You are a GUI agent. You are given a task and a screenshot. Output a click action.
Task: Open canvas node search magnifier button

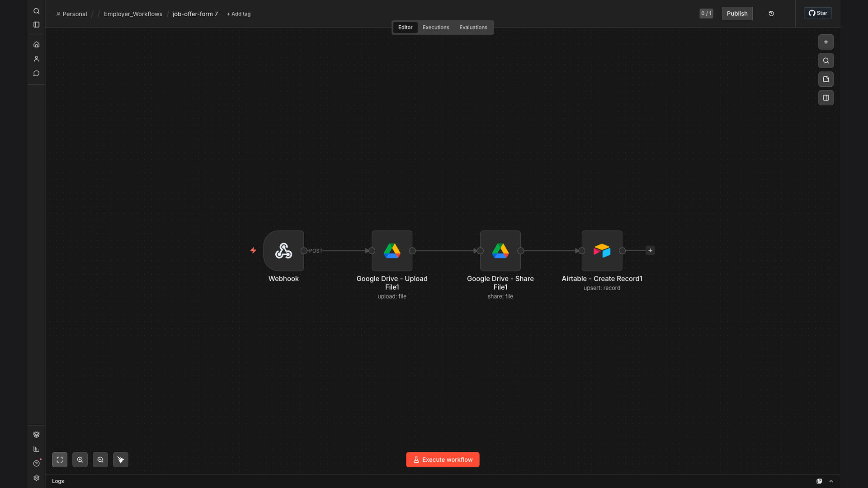pyautogui.click(x=826, y=61)
